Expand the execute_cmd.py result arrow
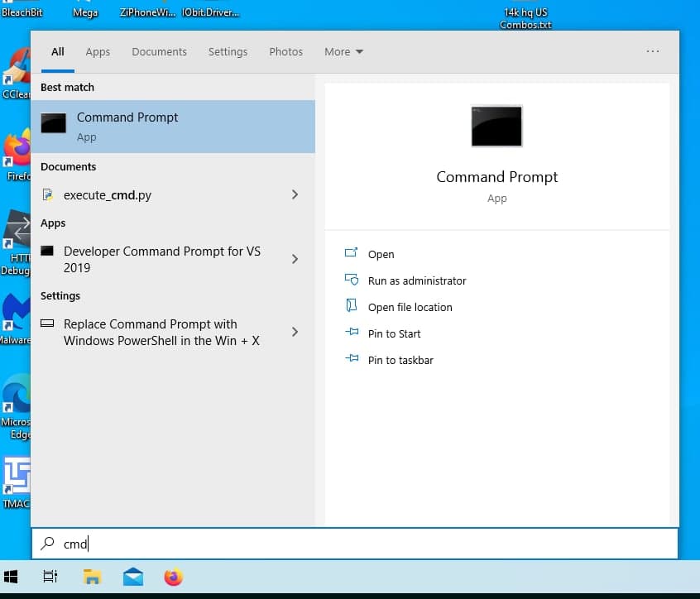700x599 pixels. [295, 195]
